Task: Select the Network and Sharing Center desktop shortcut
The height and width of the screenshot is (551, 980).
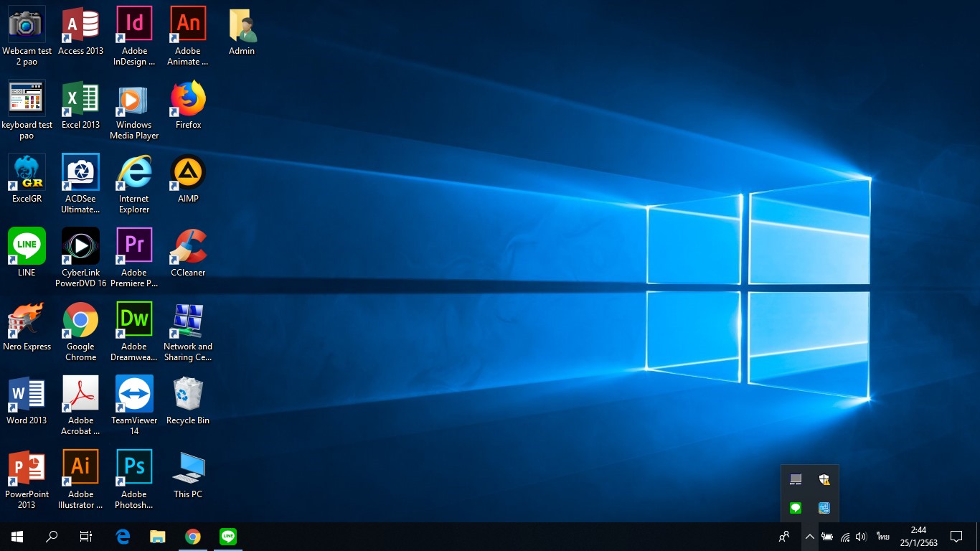Action: coord(188,332)
